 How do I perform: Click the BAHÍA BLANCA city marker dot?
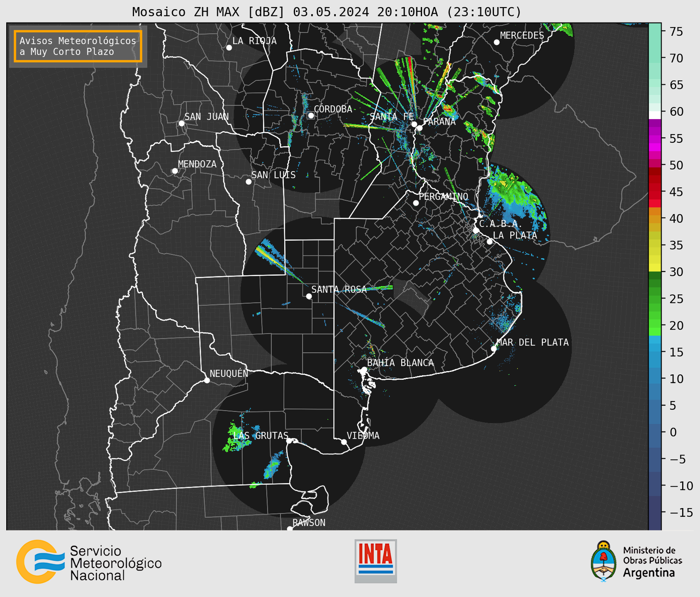tap(364, 369)
